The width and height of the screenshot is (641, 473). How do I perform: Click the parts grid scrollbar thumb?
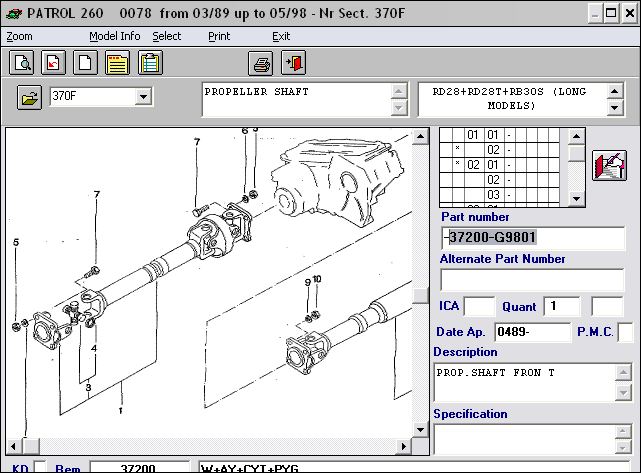click(576, 153)
